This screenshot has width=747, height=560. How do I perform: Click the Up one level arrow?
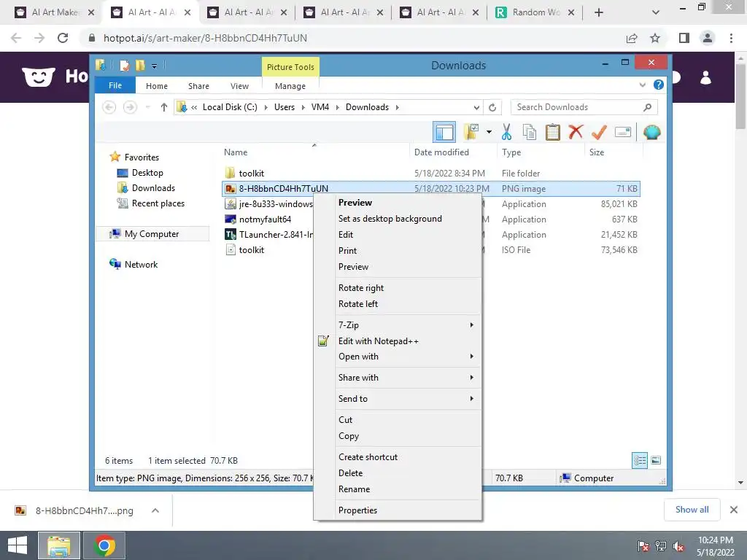164,107
